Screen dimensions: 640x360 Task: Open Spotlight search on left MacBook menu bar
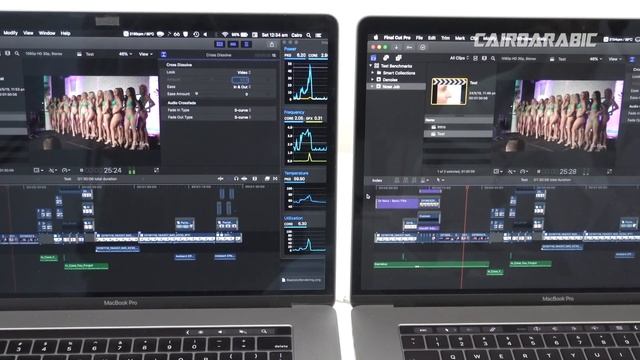pos(309,35)
